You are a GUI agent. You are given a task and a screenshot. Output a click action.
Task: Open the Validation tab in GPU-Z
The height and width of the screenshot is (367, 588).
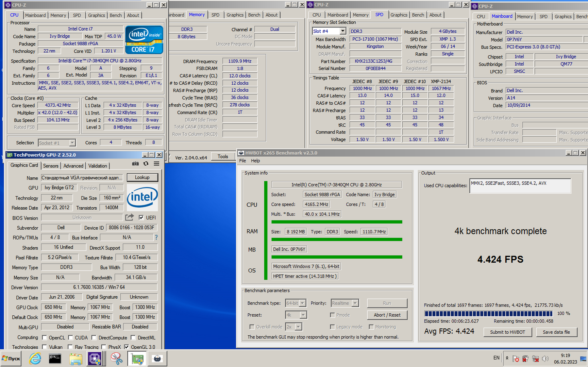98,166
